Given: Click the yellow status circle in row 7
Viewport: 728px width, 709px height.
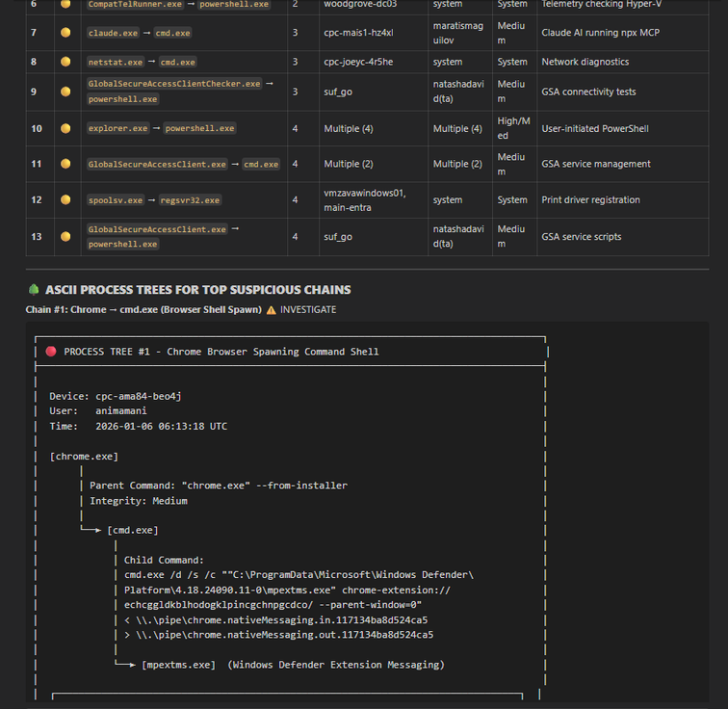Looking at the screenshot, I should (x=65, y=33).
